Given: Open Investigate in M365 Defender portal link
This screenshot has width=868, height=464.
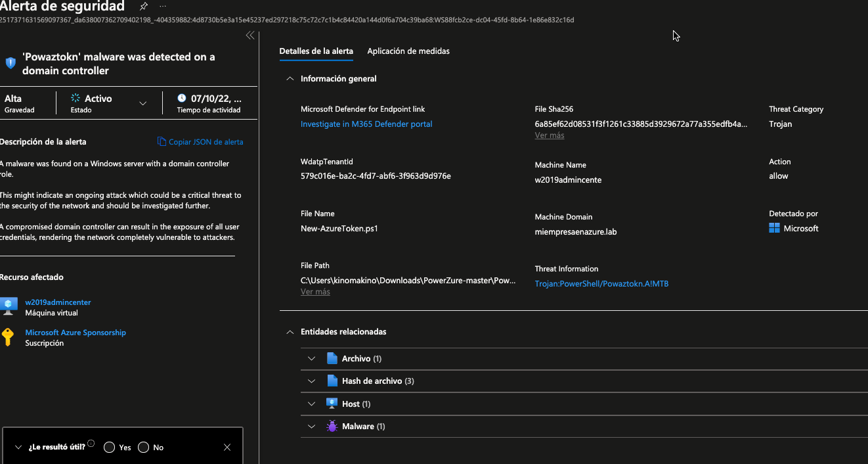Looking at the screenshot, I should tap(366, 124).
